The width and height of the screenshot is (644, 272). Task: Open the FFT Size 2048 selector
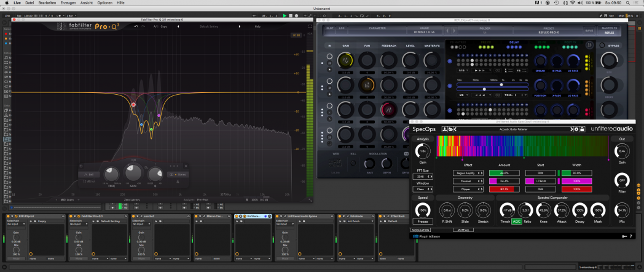coord(422,177)
